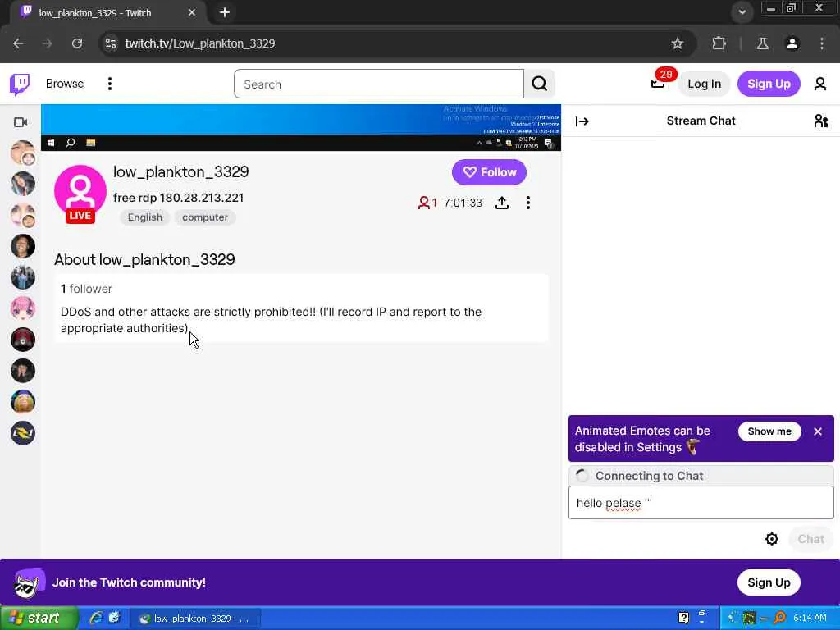840x630 pixels.
Task: Click the system tray clock 6:14 AM
Action: point(810,619)
